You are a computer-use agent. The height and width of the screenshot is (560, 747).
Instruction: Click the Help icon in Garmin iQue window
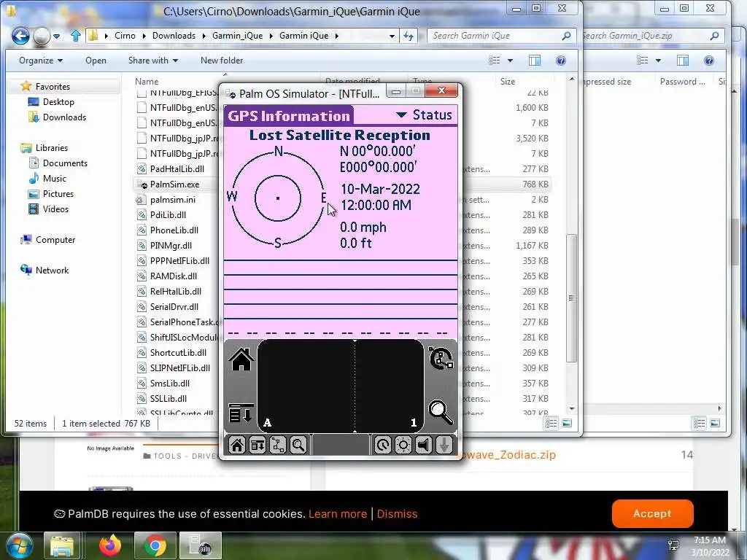coord(561,61)
